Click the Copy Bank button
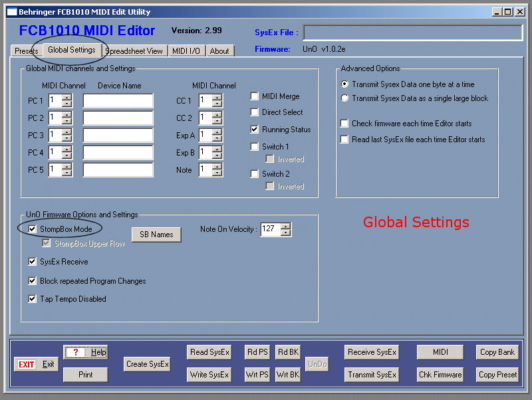532x400 pixels. tap(497, 353)
